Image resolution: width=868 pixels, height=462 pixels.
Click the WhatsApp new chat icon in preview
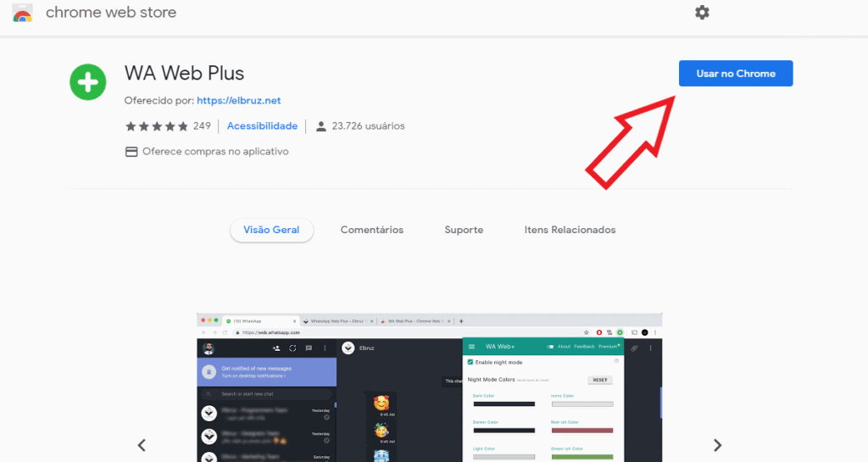tap(309, 348)
